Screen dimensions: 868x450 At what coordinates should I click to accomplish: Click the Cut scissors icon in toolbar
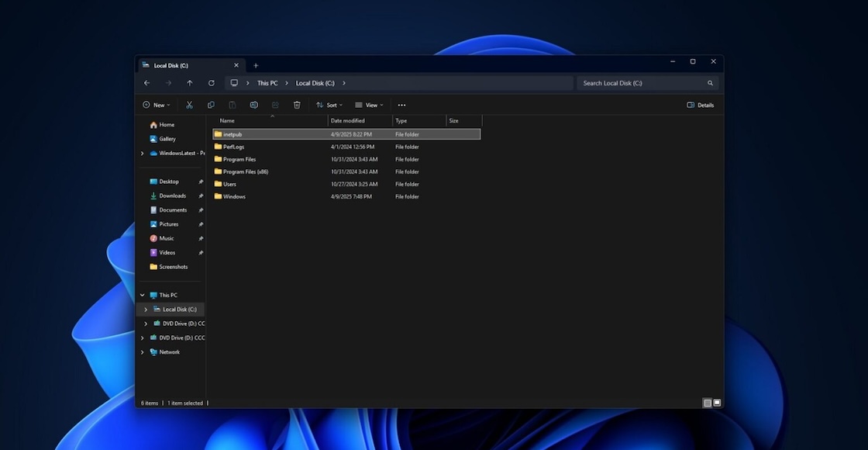click(189, 105)
